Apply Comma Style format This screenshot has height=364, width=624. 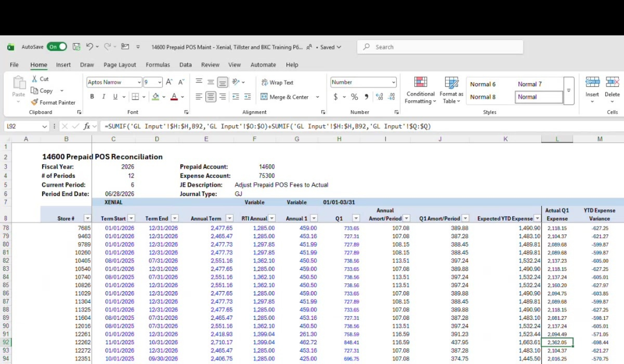click(x=366, y=97)
